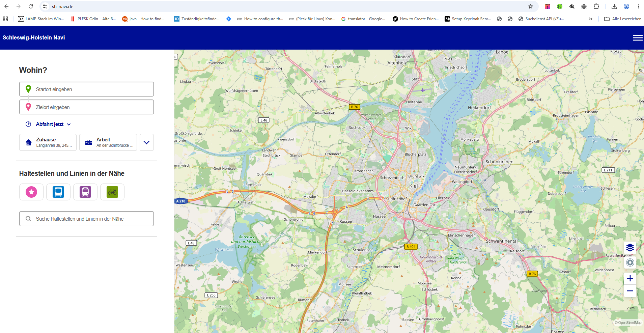
Task: Click the favorites star icon button
Action: (31, 192)
